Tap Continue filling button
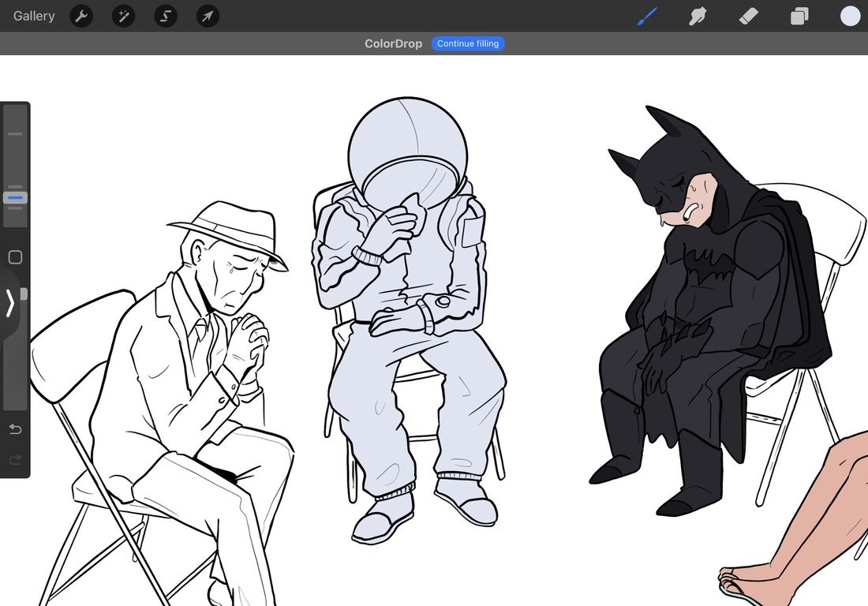Image resolution: width=868 pixels, height=606 pixels. 468,43
